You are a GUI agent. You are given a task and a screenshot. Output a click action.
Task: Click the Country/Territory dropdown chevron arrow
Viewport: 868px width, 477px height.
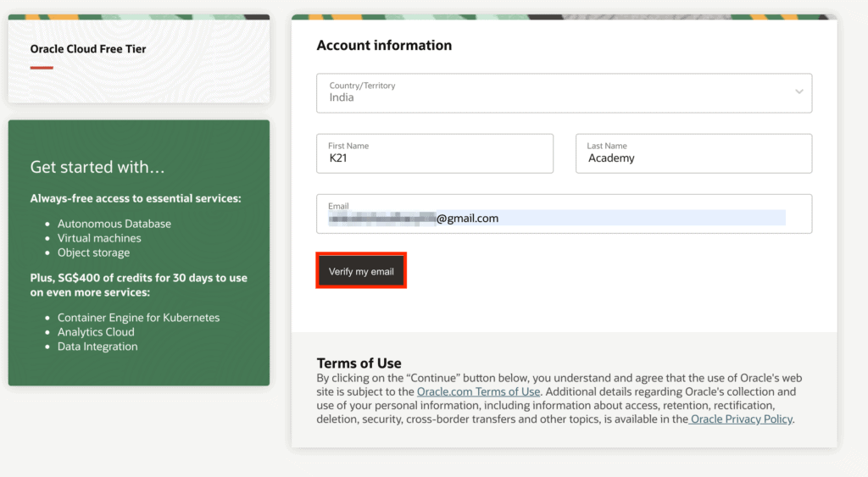tap(798, 92)
